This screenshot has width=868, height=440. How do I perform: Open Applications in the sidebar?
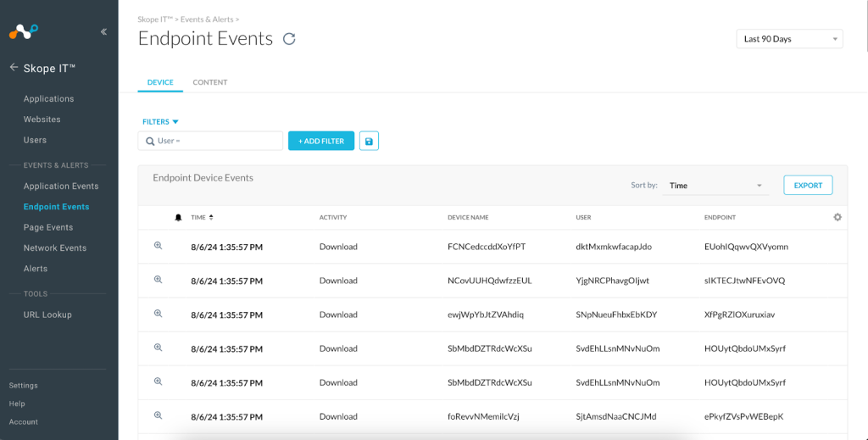point(48,98)
